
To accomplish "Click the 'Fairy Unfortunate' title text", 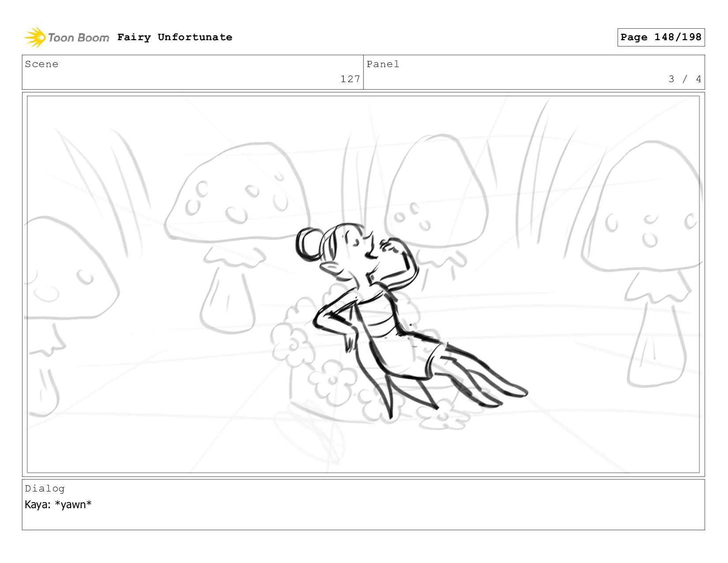I will (x=175, y=37).
